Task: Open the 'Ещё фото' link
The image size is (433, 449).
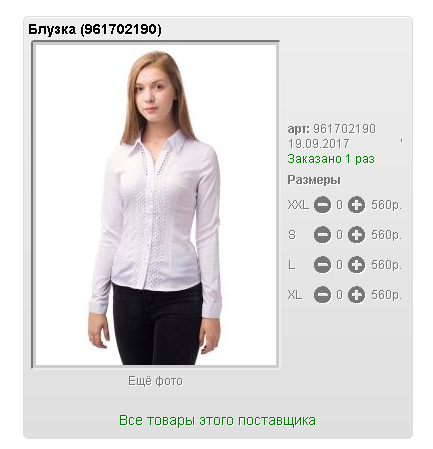Action: tap(155, 381)
